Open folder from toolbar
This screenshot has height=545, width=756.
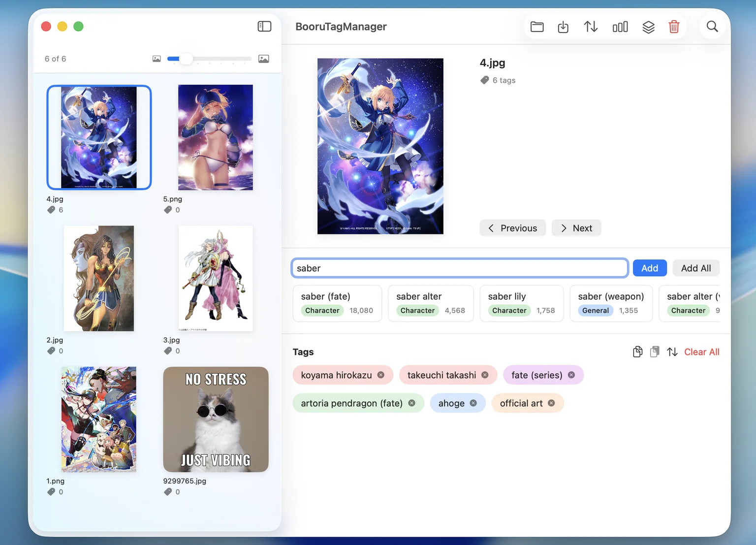[x=537, y=27]
